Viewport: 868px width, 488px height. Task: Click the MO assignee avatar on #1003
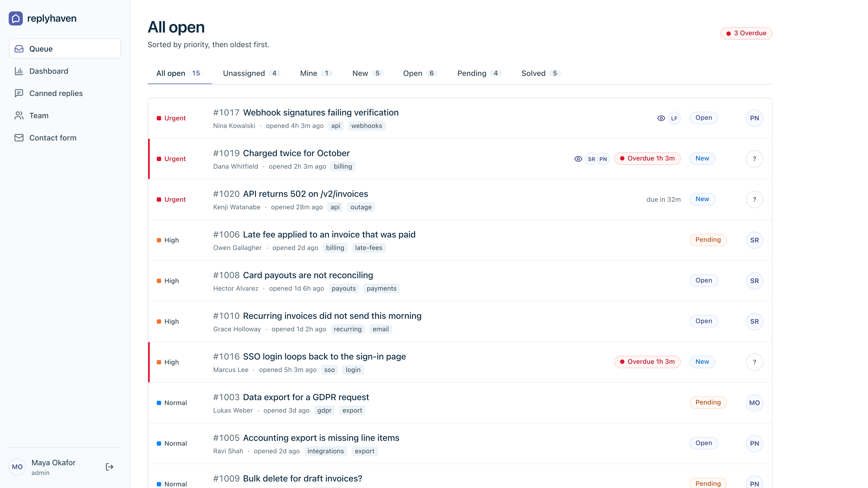(754, 403)
